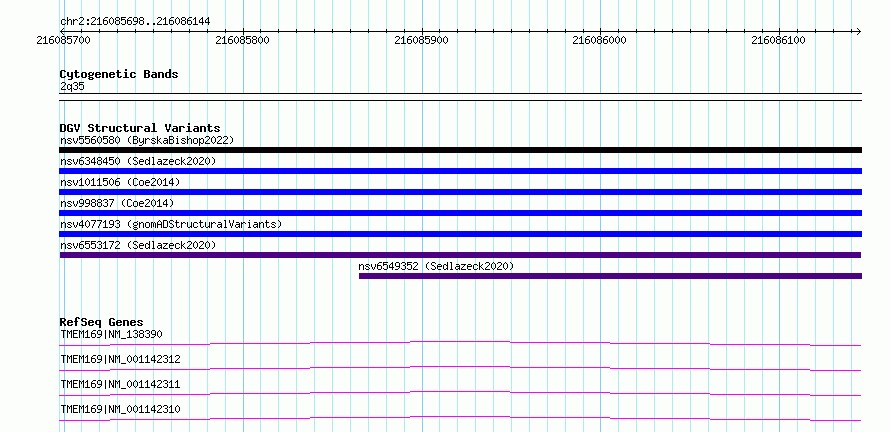Click the black nsv5560580 variant bar
This screenshot has height=432, width=890.
tap(460, 150)
